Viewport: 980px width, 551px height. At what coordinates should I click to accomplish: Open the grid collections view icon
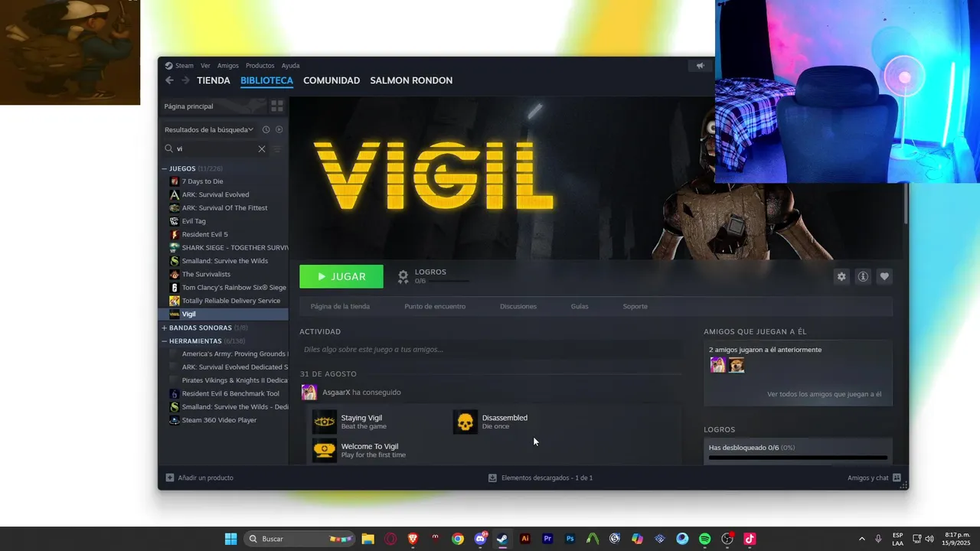point(277,106)
